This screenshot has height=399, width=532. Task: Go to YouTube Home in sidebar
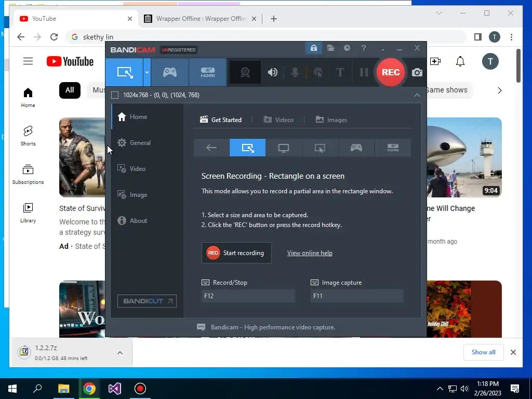pyautogui.click(x=28, y=98)
